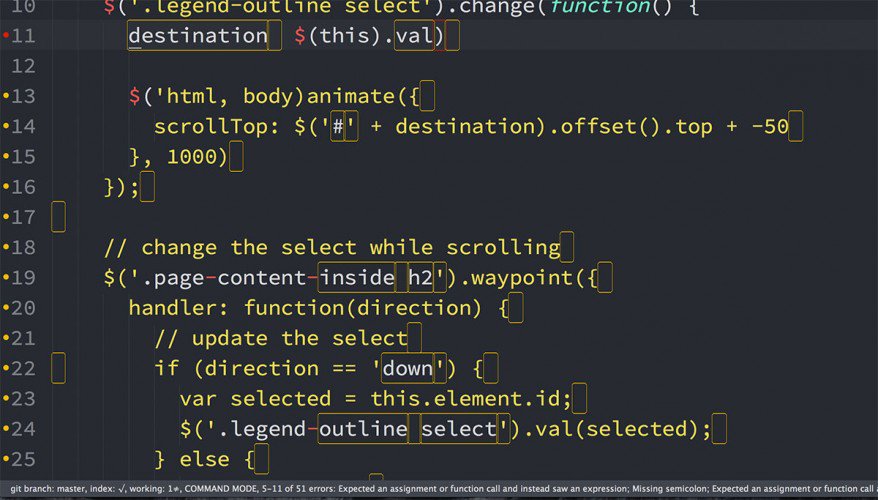Select line number 12 in the gutter
878x500 pixels.
[x=23, y=66]
